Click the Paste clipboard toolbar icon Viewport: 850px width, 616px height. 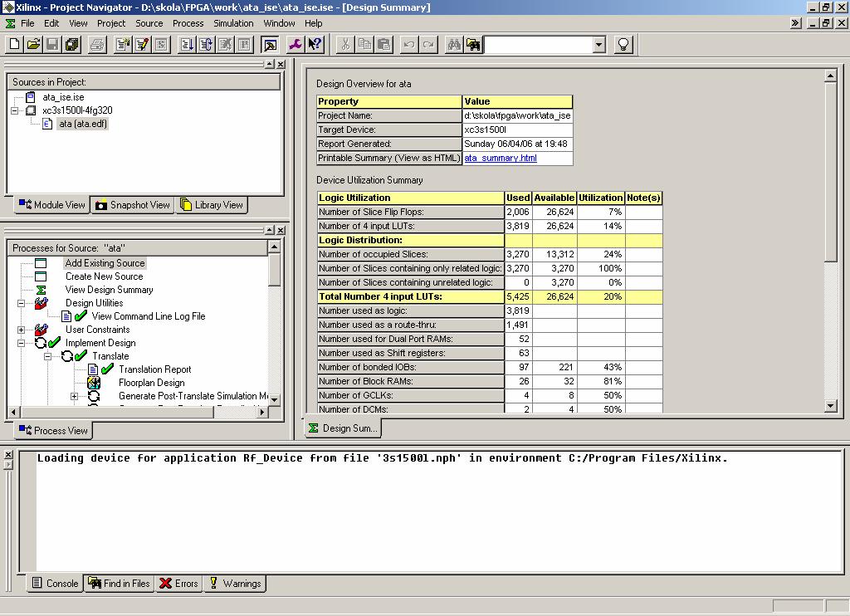pos(383,45)
